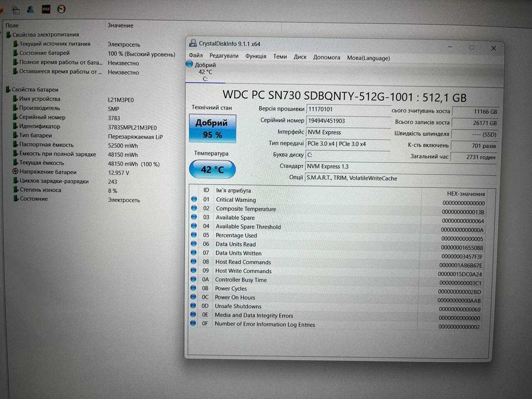Click the Ім'я атрибута column header
The width and height of the screenshot is (532, 399).
[x=233, y=190]
